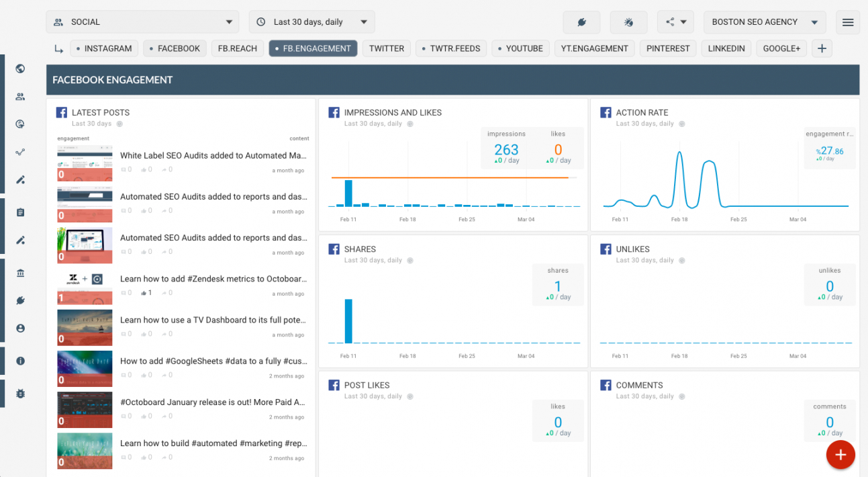This screenshot has height=477, width=868.
Task: Open the FB.REACH tab
Action: pyautogui.click(x=238, y=48)
